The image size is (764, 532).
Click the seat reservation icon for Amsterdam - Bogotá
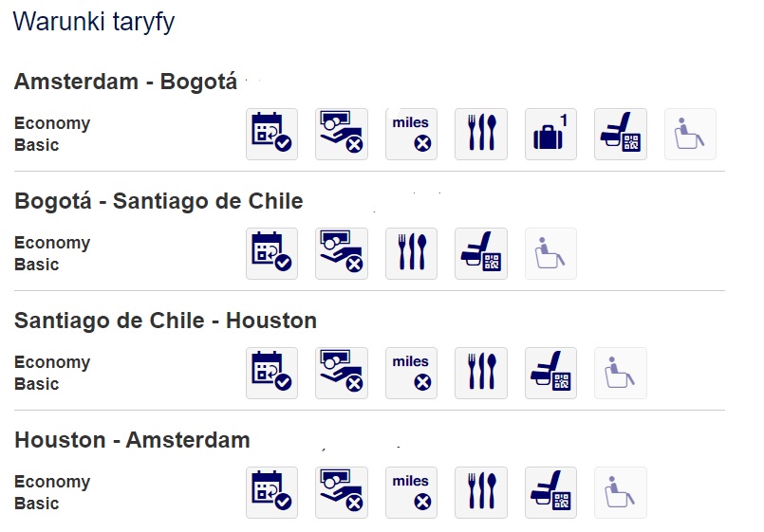[621, 134]
